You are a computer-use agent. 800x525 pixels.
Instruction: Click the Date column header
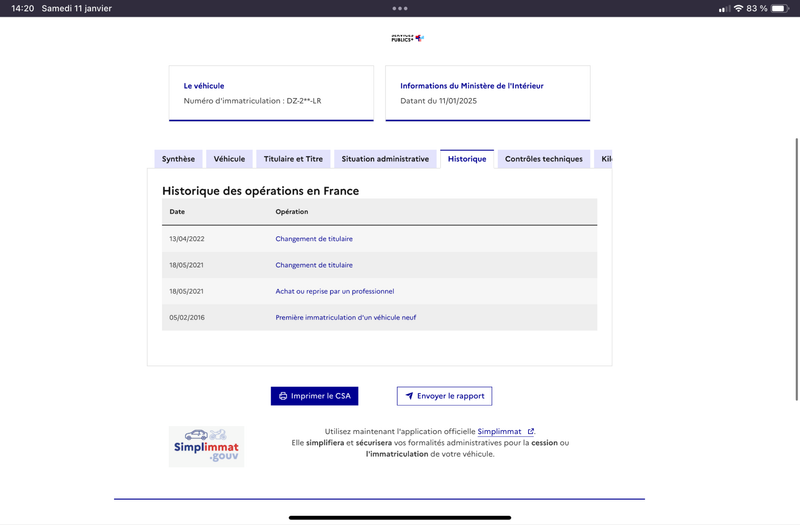(177, 212)
